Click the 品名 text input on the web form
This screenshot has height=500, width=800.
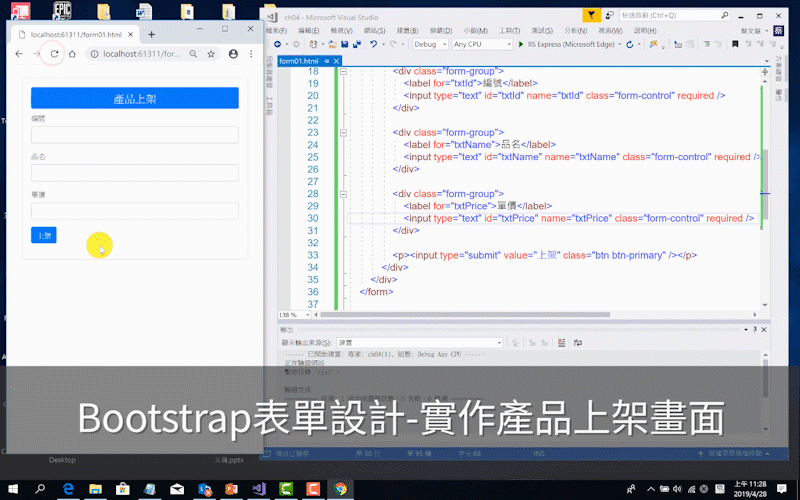(x=135, y=173)
